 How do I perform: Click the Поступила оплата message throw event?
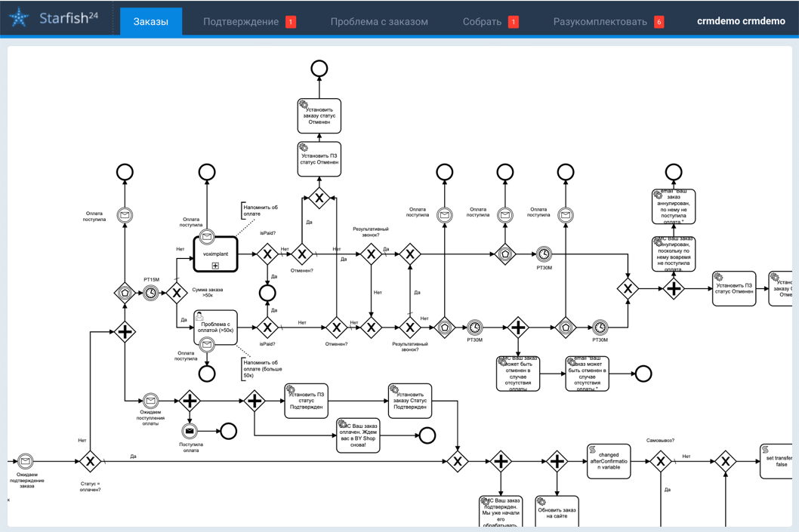coord(190,431)
